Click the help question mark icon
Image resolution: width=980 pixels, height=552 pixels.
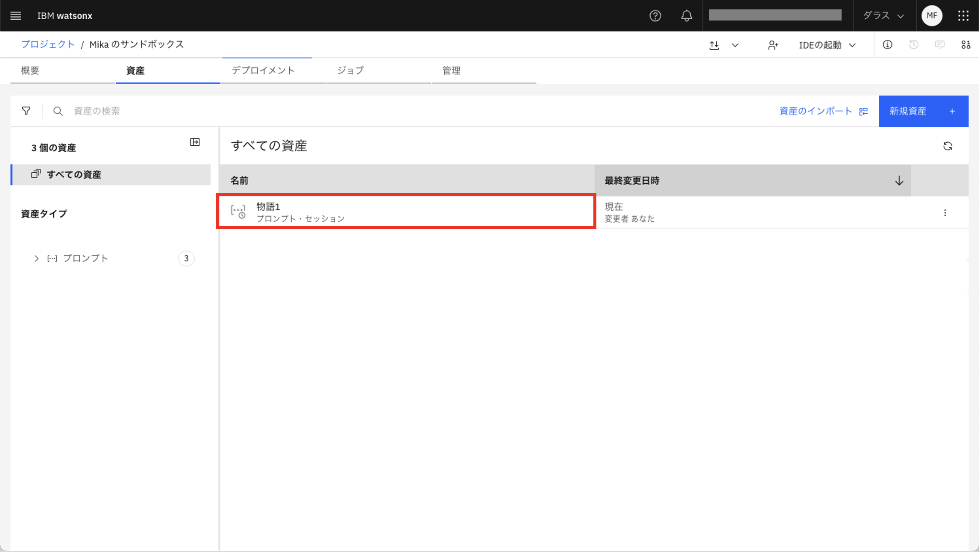pos(655,16)
